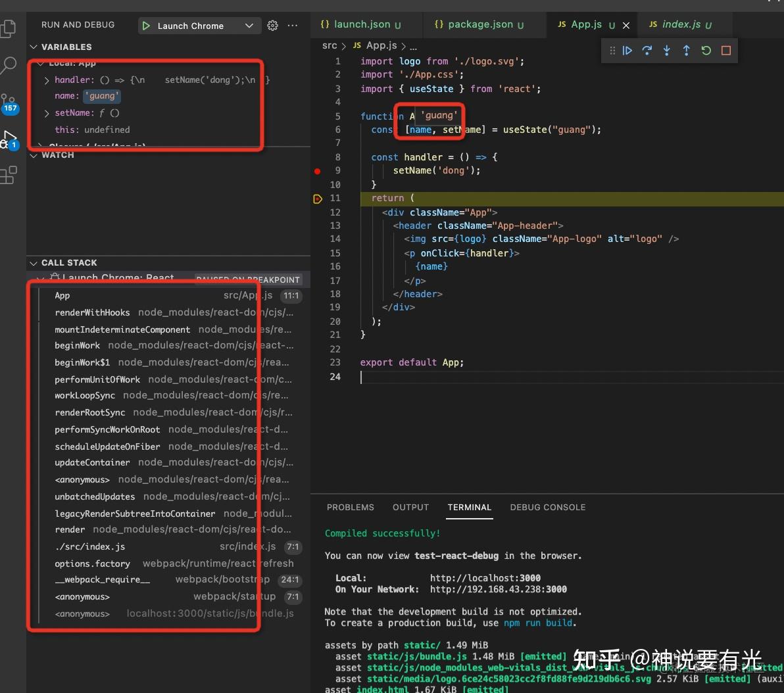The width and height of the screenshot is (784, 693).
Task: Click the src breadcrumb segment
Action: (330, 45)
